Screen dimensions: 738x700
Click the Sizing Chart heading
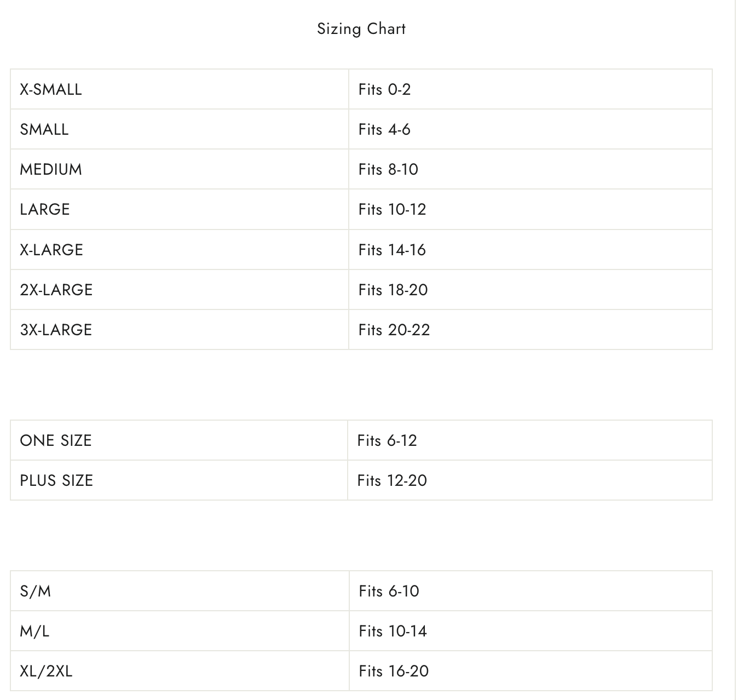(361, 29)
